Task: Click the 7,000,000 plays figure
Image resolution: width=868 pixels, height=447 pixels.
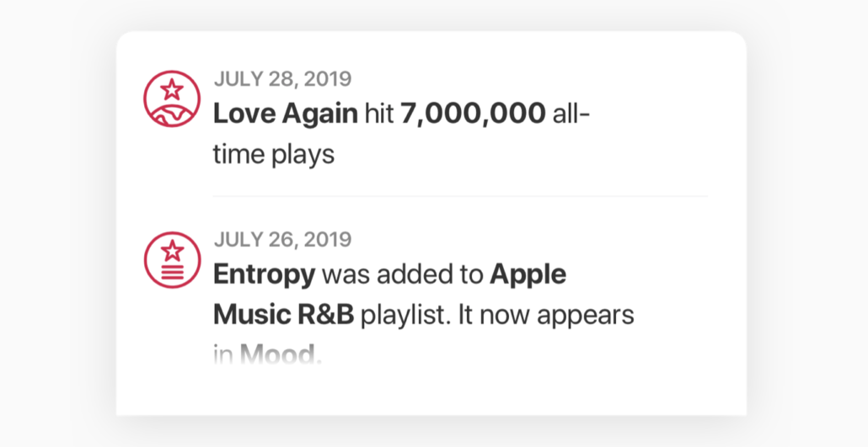Action: point(473,114)
